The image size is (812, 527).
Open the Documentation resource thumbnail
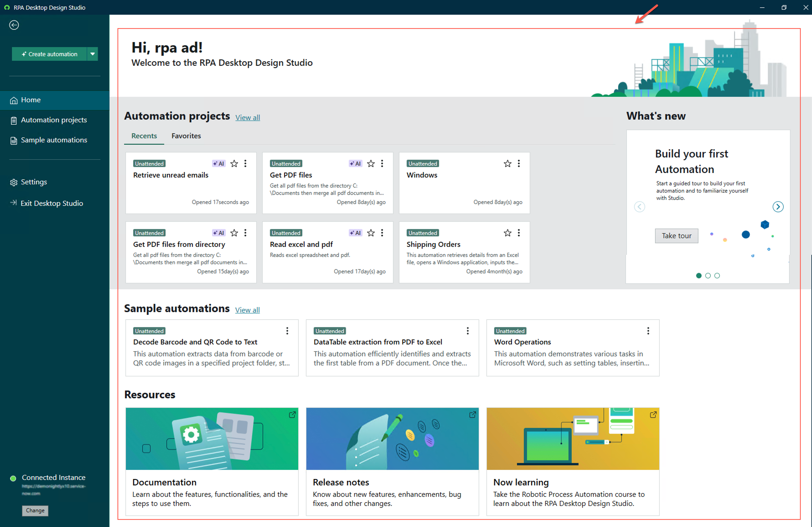[x=212, y=438]
